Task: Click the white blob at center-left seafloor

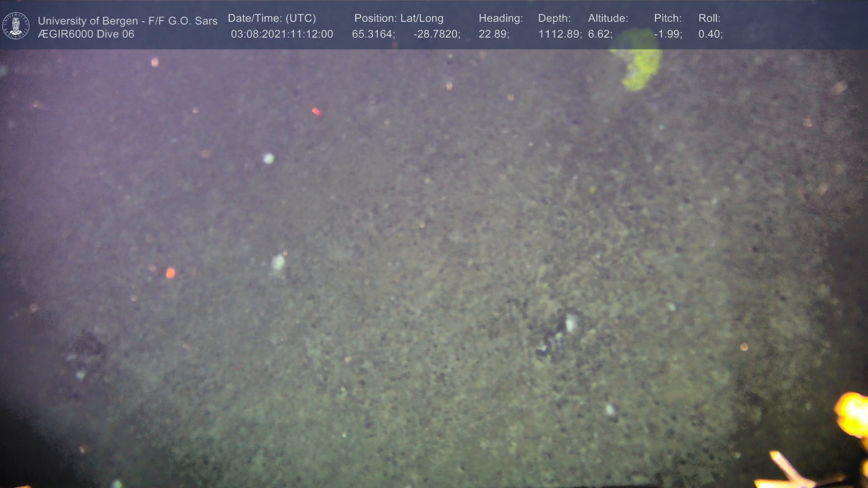Action: [278, 262]
